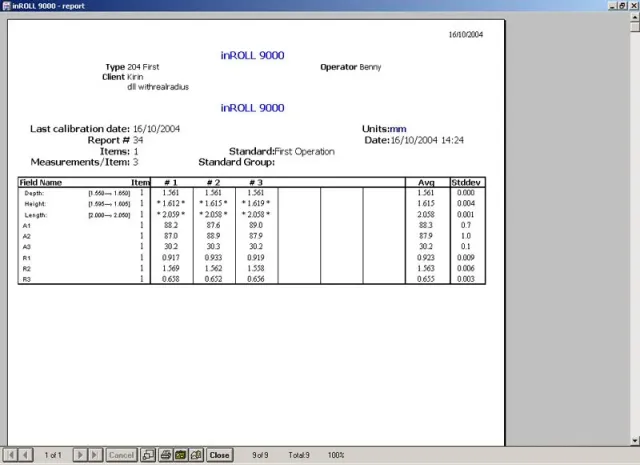Close the report preview
The image size is (640, 465).
[x=219, y=455]
